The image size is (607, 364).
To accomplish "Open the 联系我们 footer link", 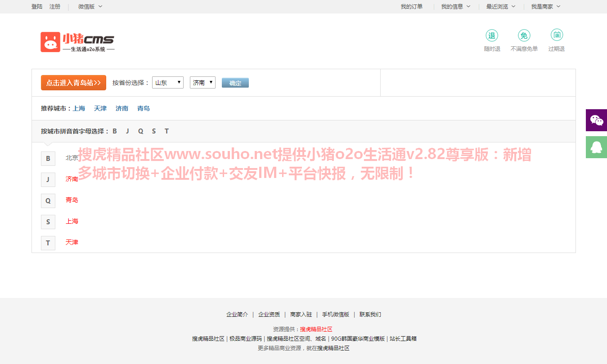I will pyautogui.click(x=370, y=315).
